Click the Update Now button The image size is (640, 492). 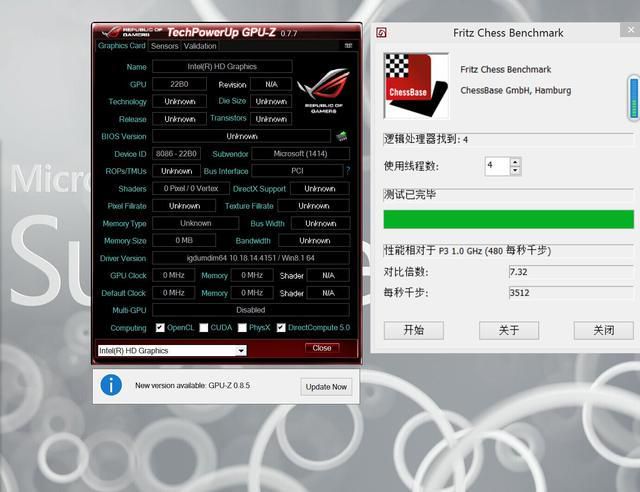point(326,387)
